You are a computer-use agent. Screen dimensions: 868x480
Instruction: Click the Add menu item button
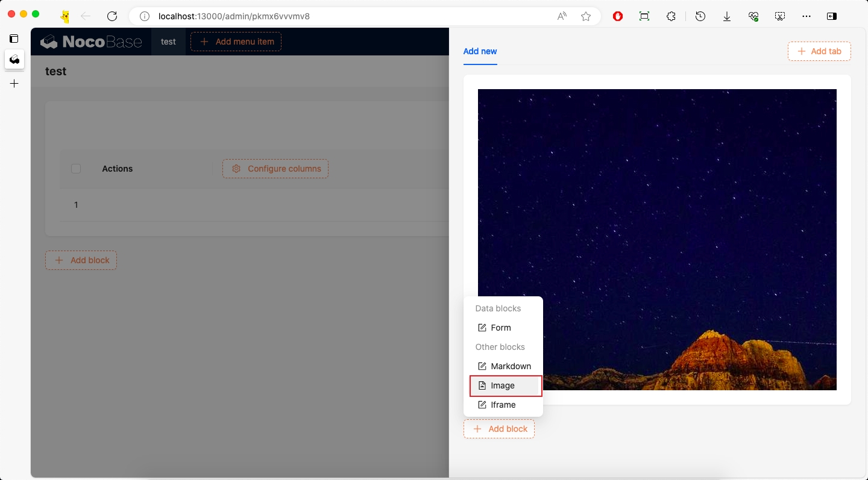coord(236,42)
